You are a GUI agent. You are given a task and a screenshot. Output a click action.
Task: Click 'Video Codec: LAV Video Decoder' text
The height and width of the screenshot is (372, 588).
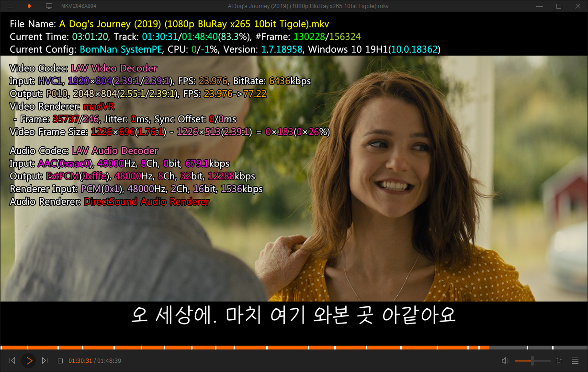(83, 69)
